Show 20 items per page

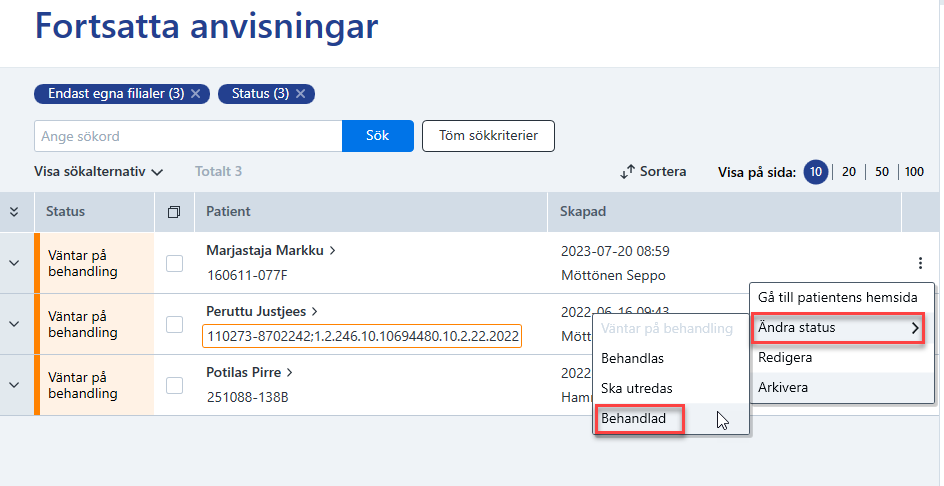(x=849, y=172)
